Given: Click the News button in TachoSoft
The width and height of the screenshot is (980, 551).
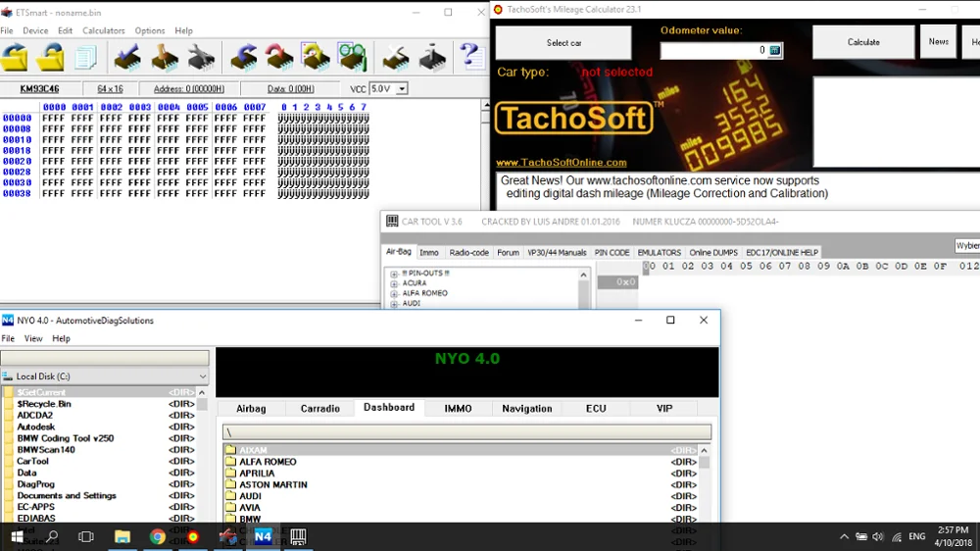Looking at the screenshot, I should pos(938,41).
